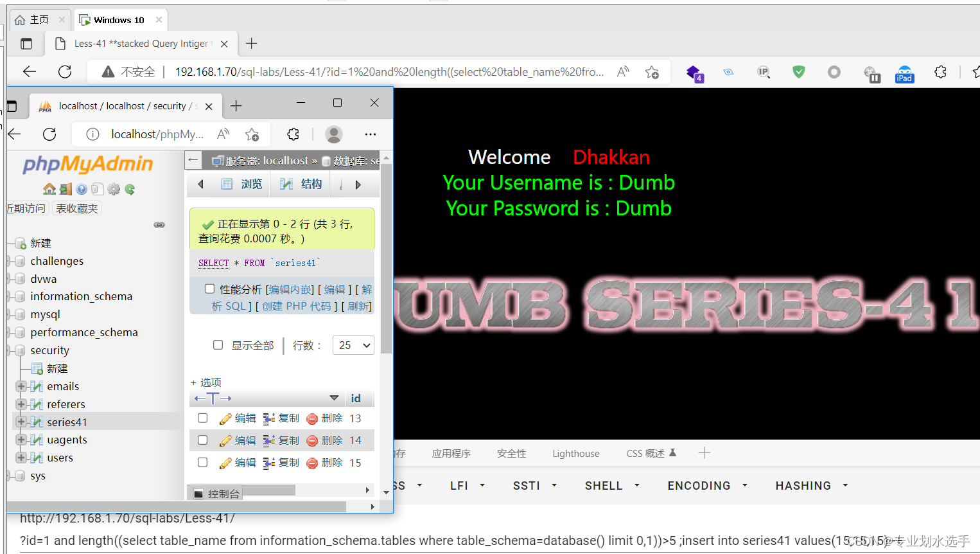Image resolution: width=980 pixels, height=554 pixels.
Task: Open the ENCODING dropdown menu
Action: click(x=707, y=486)
